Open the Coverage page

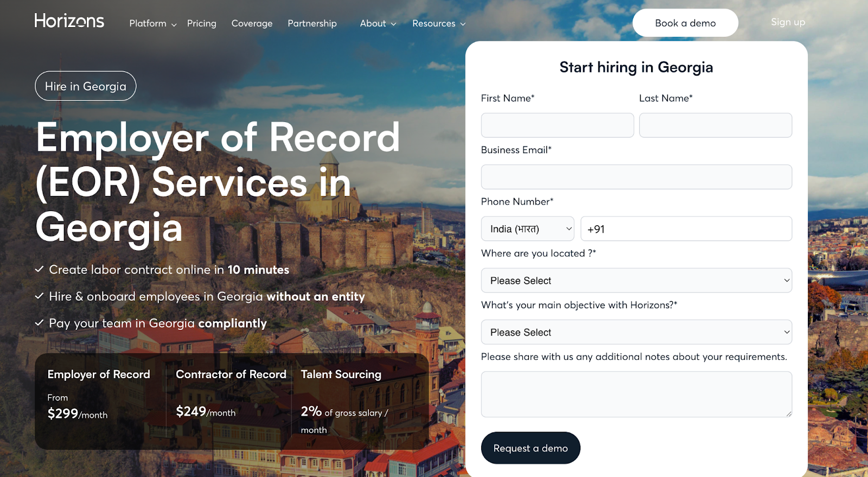tap(252, 23)
